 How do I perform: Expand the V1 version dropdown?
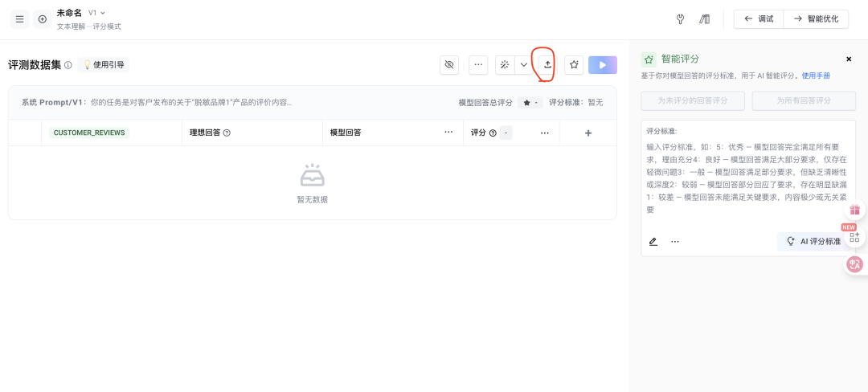tap(97, 13)
